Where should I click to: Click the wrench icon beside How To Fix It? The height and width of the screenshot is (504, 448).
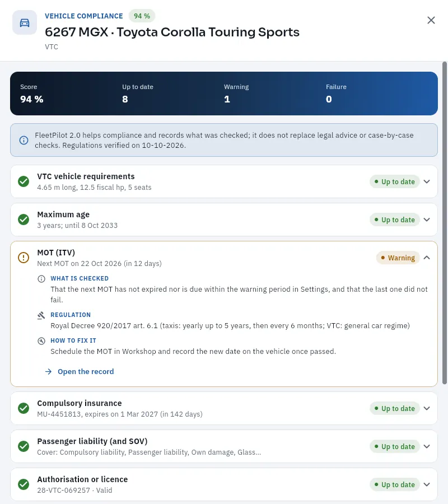[41, 340]
